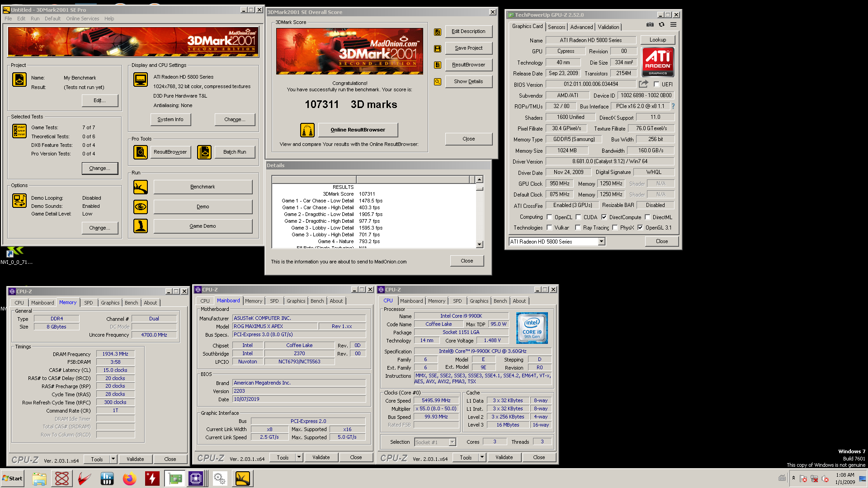
Task: Click the Batch Run icon in Pro Tools
Action: (204, 152)
